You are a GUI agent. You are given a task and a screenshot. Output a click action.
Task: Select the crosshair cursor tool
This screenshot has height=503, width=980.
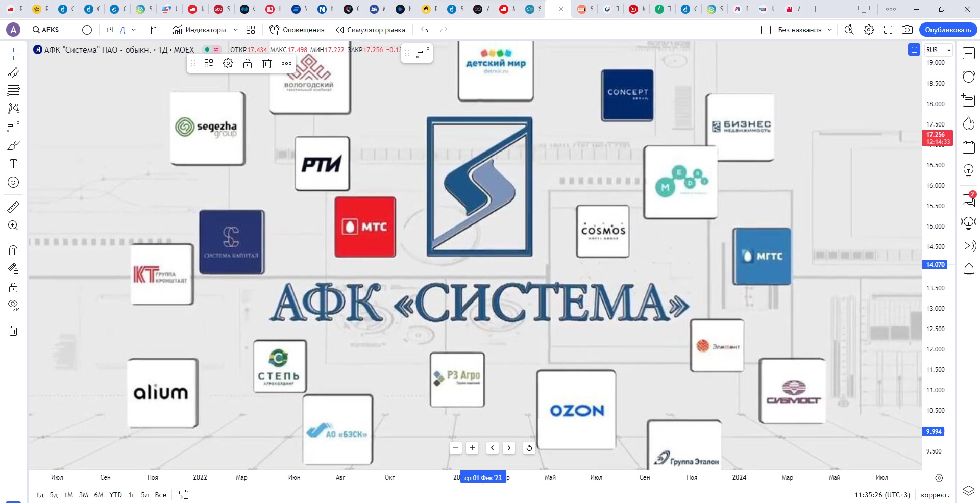[13, 54]
